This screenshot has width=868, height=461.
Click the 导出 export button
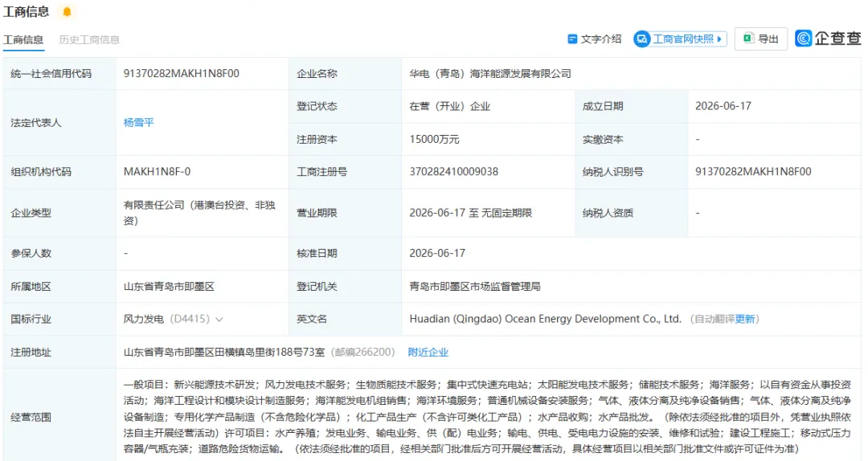point(761,39)
